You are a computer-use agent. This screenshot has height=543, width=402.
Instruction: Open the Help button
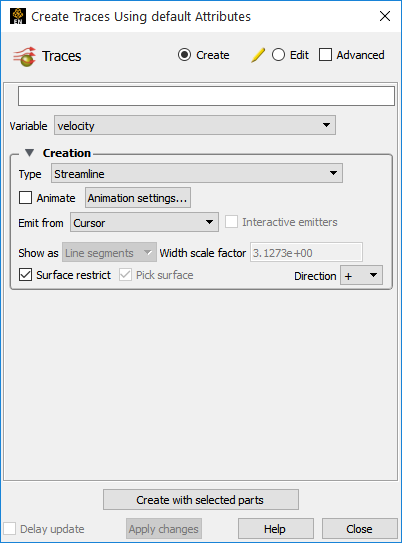click(x=276, y=528)
